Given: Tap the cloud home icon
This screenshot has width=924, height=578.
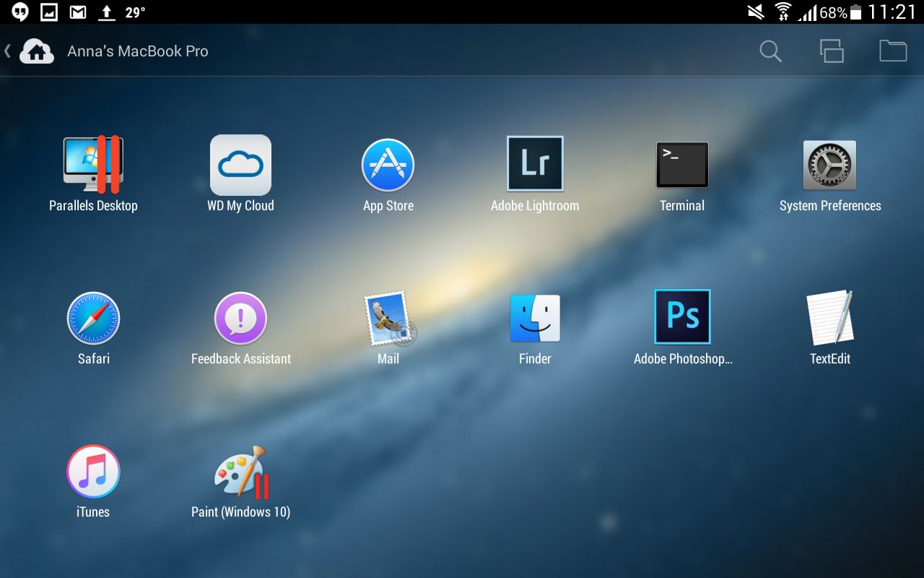Looking at the screenshot, I should pyautogui.click(x=37, y=51).
